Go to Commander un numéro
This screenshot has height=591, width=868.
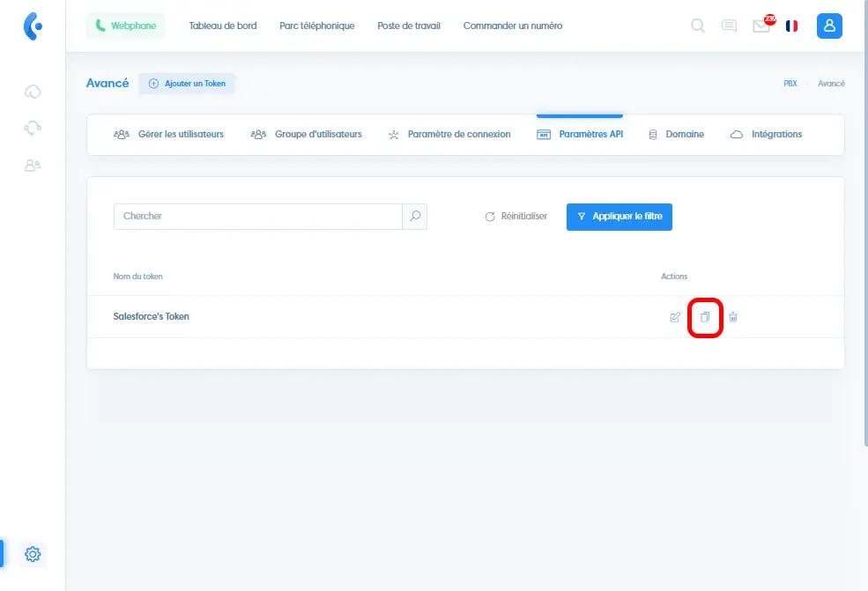tap(512, 26)
